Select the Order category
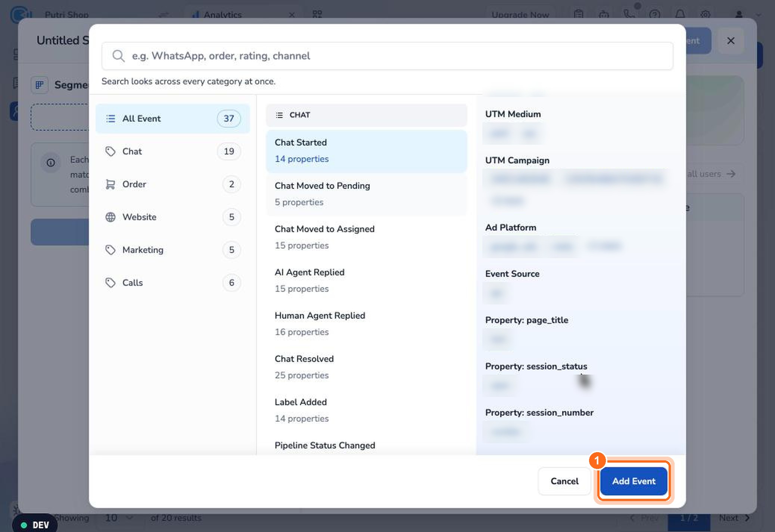The width and height of the screenshot is (775, 532). 172,184
